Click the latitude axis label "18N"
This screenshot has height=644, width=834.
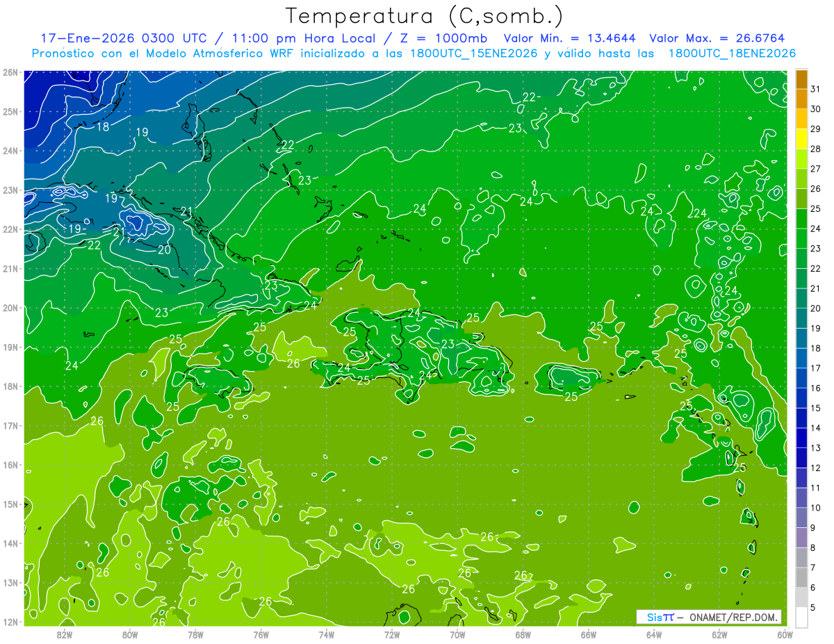point(10,386)
